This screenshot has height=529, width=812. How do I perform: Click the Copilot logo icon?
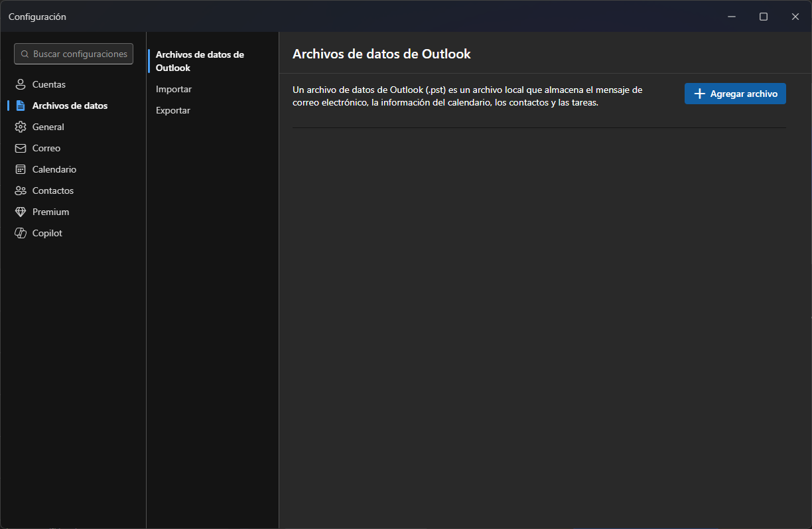click(x=21, y=233)
